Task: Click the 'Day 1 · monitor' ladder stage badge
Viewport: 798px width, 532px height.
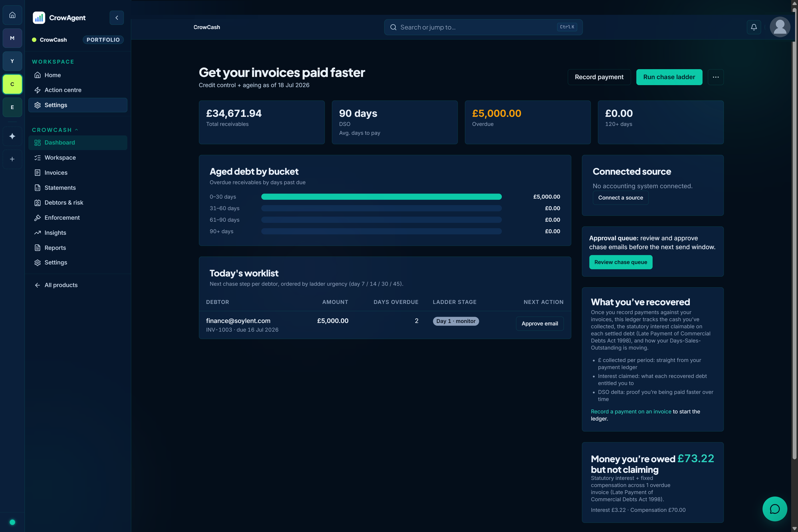Action: click(x=456, y=321)
